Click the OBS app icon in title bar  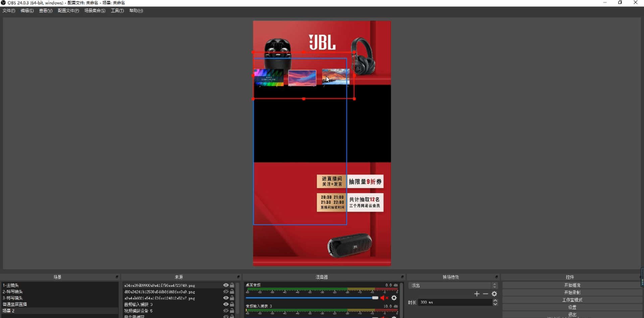tap(3, 3)
